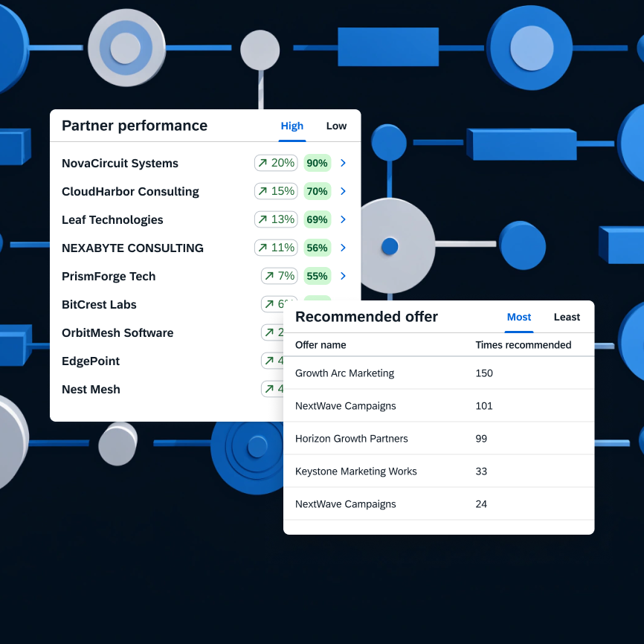Open PrismForge Tech details chevron
This screenshot has width=644, height=644.
pyautogui.click(x=344, y=276)
